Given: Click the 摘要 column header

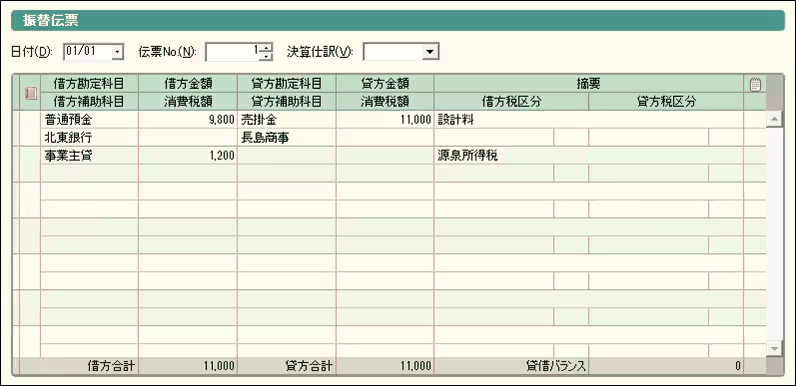Looking at the screenshot, I should click(589, 84).
